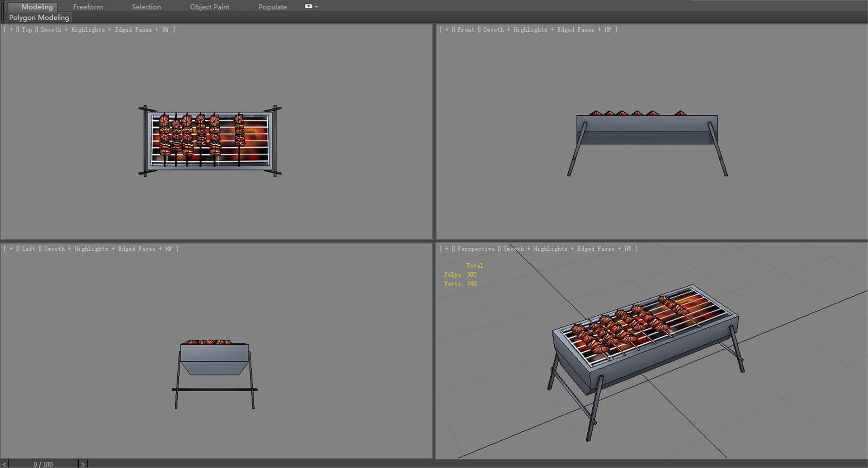Click the Left view name label
The image size is (868, 468).
point(28,249)
